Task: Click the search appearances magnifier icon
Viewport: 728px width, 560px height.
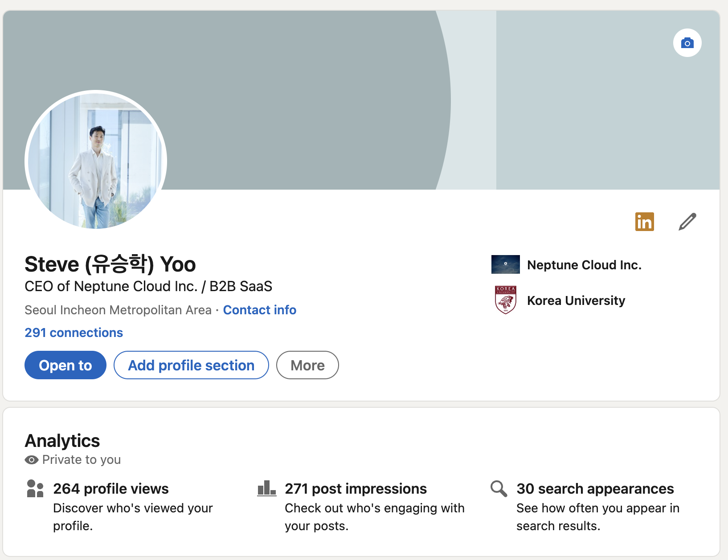Action: tap(499, 488)
